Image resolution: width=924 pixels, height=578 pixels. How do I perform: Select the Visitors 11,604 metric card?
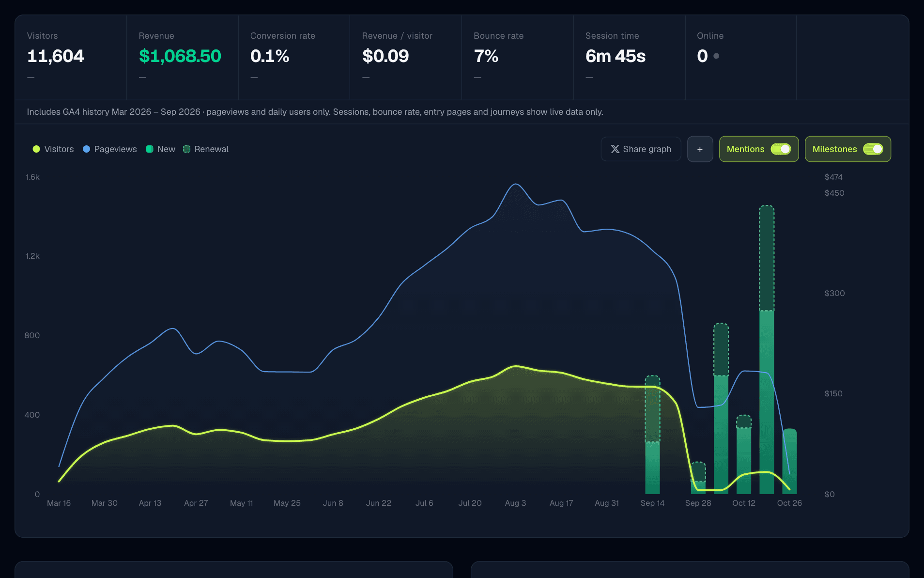tap(71, 57)
